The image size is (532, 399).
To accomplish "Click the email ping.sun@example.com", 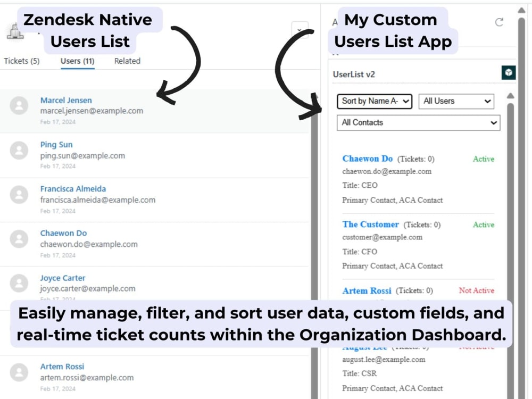I will point(82,156).
